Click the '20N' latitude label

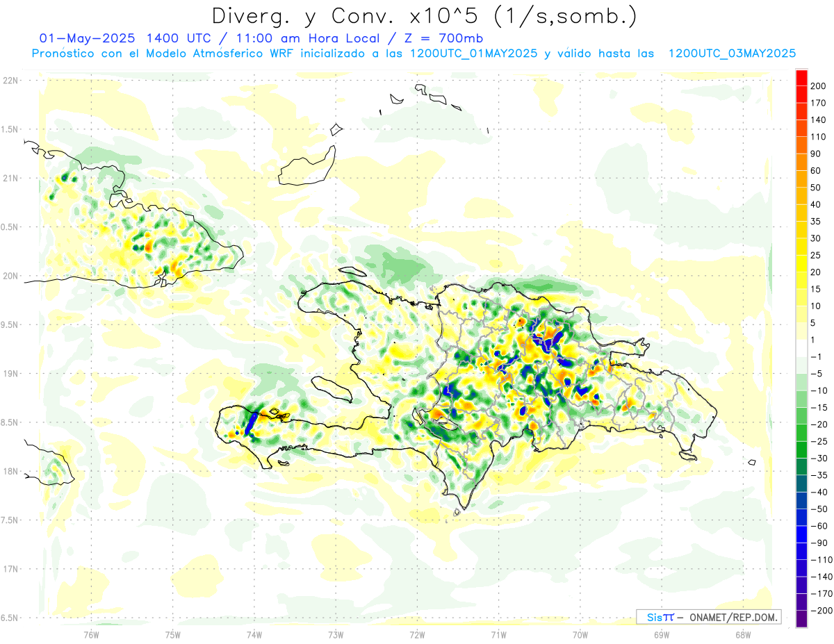point(10,276)
